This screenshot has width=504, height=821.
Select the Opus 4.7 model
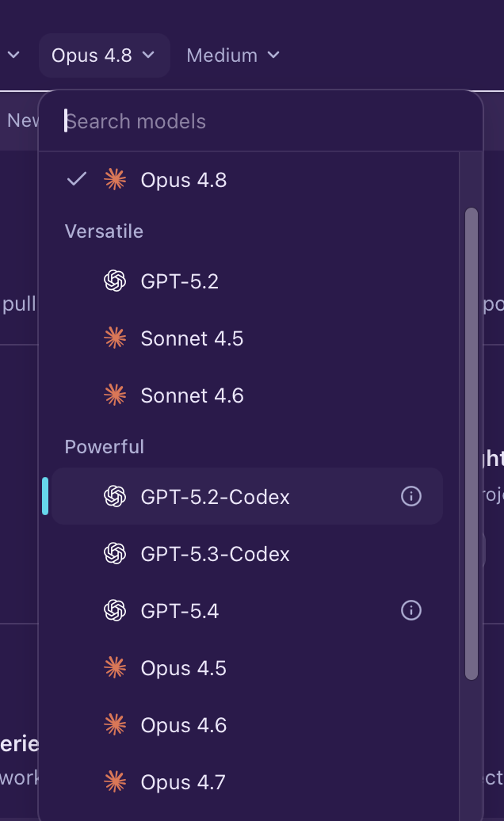tap(247, 782)
